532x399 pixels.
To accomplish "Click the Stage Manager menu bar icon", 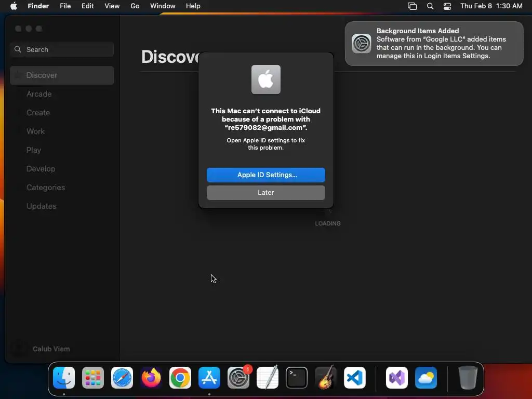I will [x=412, y=6].
